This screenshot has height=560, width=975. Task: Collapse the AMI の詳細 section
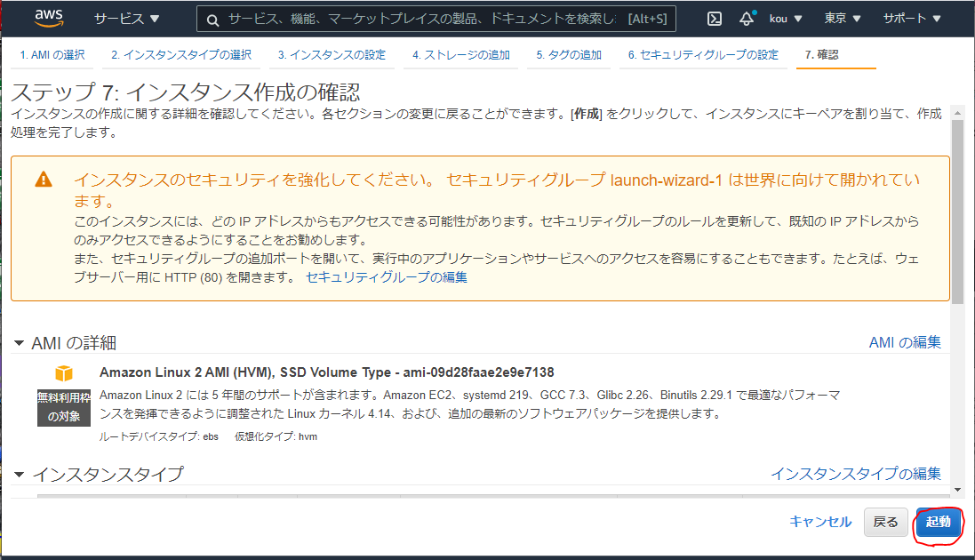(20, 343)
